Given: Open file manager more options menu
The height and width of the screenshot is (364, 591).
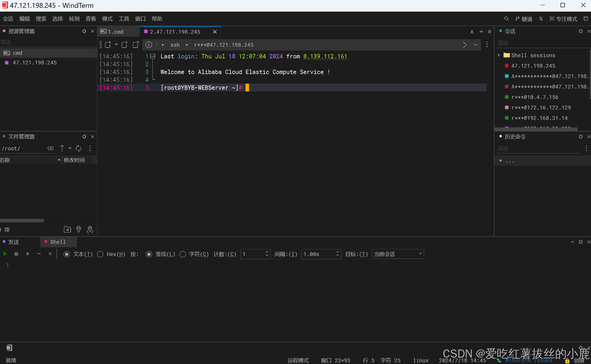Looking at the screenshot, I should 90,148.
